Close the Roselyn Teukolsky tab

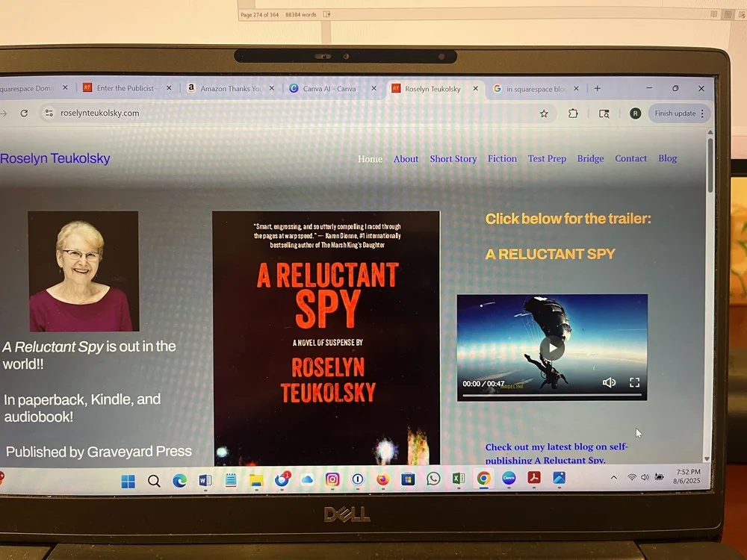click(475, 89)
